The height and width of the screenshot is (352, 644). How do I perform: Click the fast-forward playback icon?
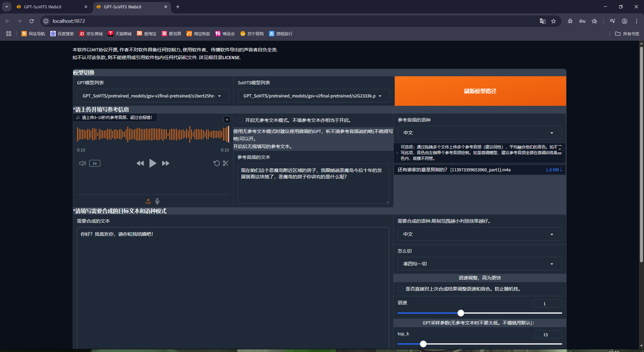click(165, 163)
